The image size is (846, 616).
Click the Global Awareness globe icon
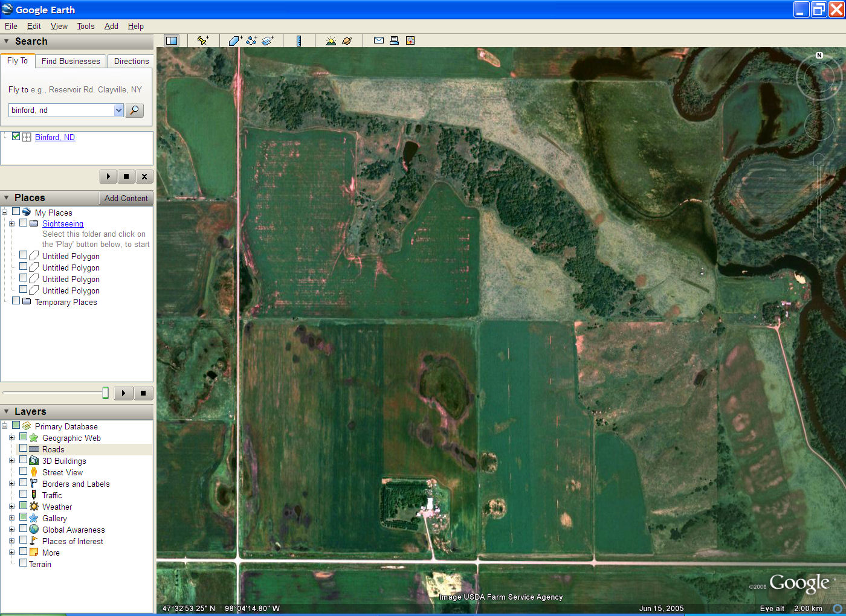tap(34, 529)
